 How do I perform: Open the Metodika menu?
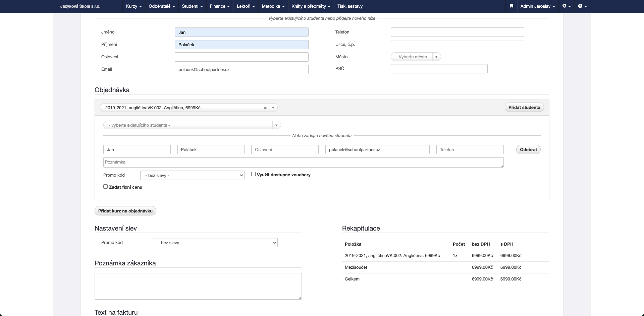point(273,6)
